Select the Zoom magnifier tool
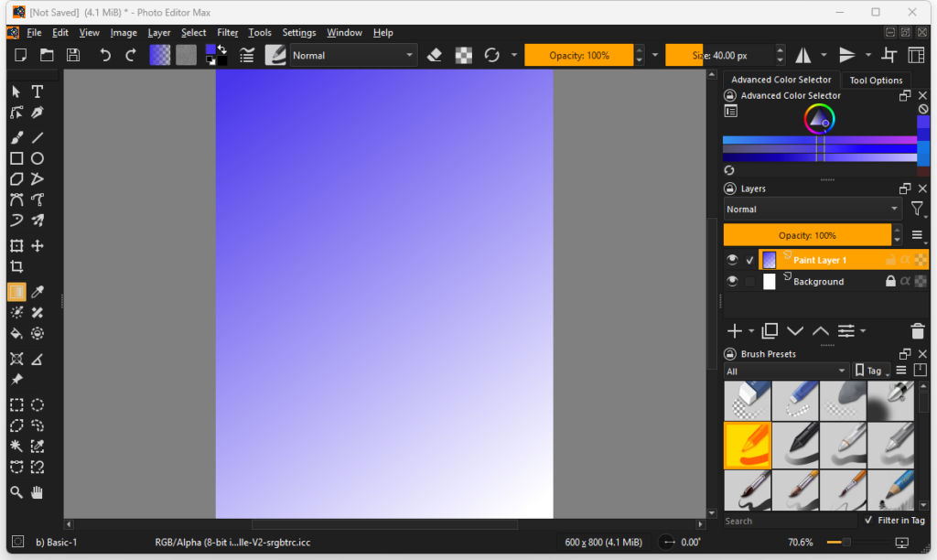Image resolution: width=937 pixels, height=560 pixels. coord(16,492)
